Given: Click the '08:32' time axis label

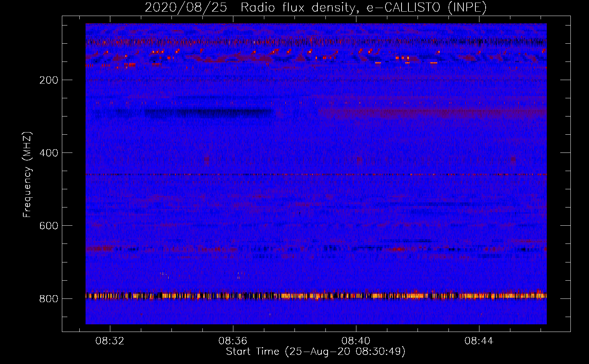Looking at the screenshot, I should click(110, 341).
